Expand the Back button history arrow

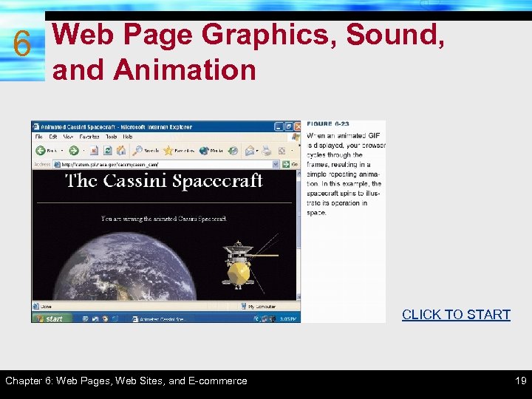(62, 150)
